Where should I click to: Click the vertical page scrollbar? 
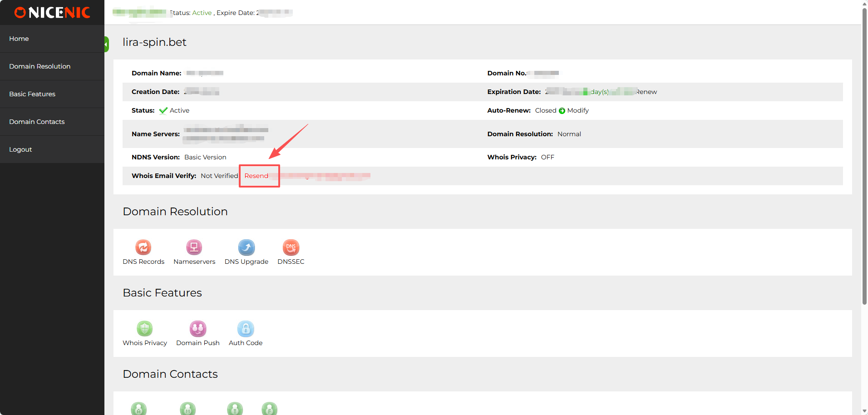point(864,154)
